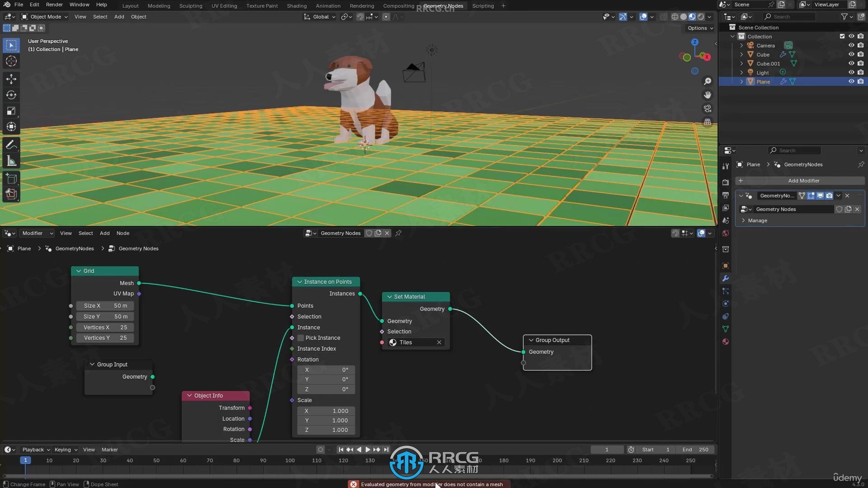The width and height of the screenshot is (868, 488).
Task: Hide the Camera object in viewport
Action: click(x=851, y=45)
